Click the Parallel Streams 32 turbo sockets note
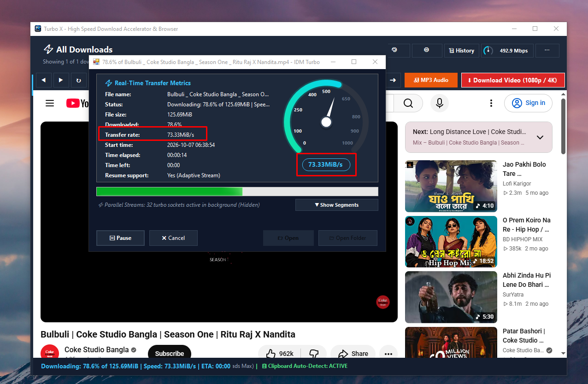The image size is (588, 384). click(179, 205)
